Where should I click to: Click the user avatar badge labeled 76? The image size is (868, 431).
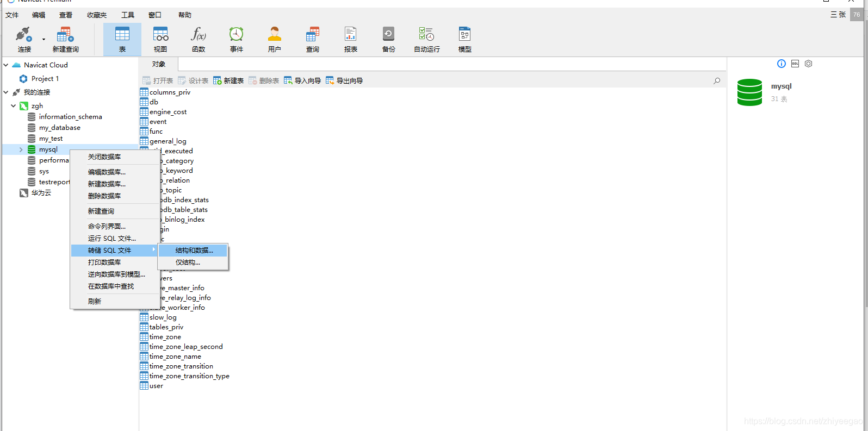857,15
